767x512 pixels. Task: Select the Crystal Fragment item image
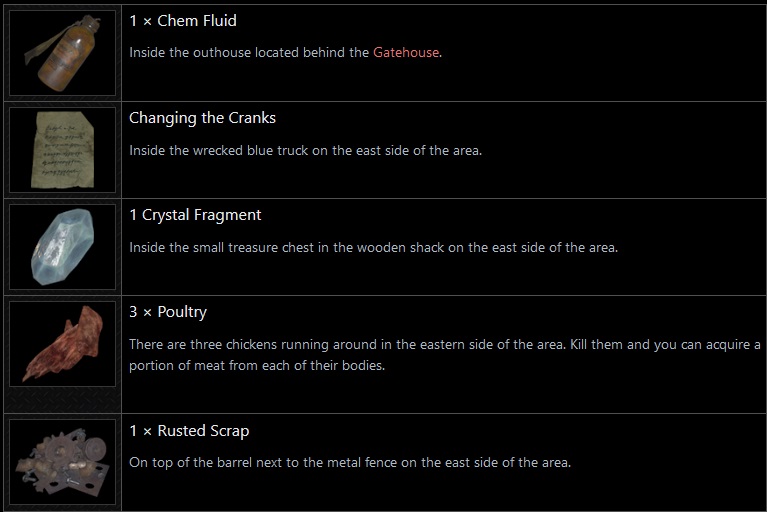(x=62, y=247)
